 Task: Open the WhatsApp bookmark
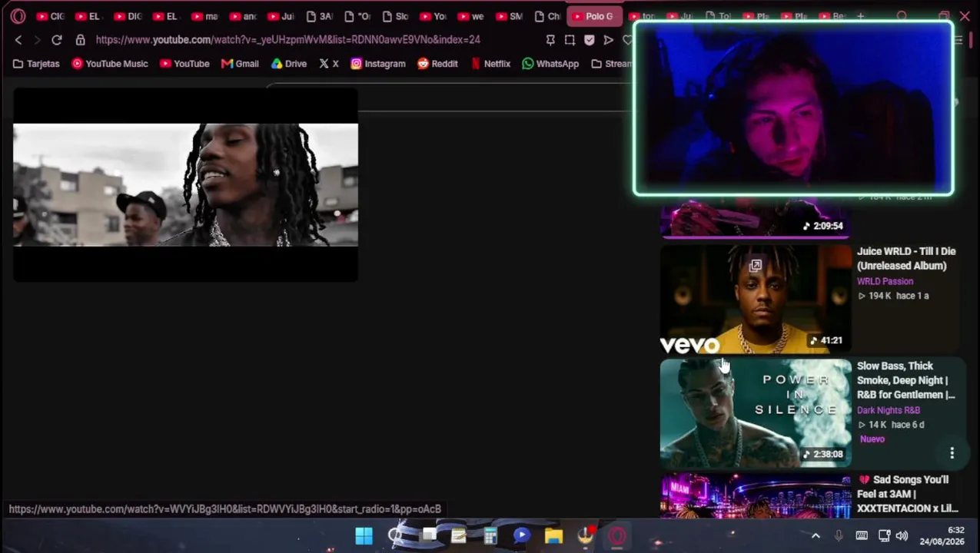(x=550, y=64)
